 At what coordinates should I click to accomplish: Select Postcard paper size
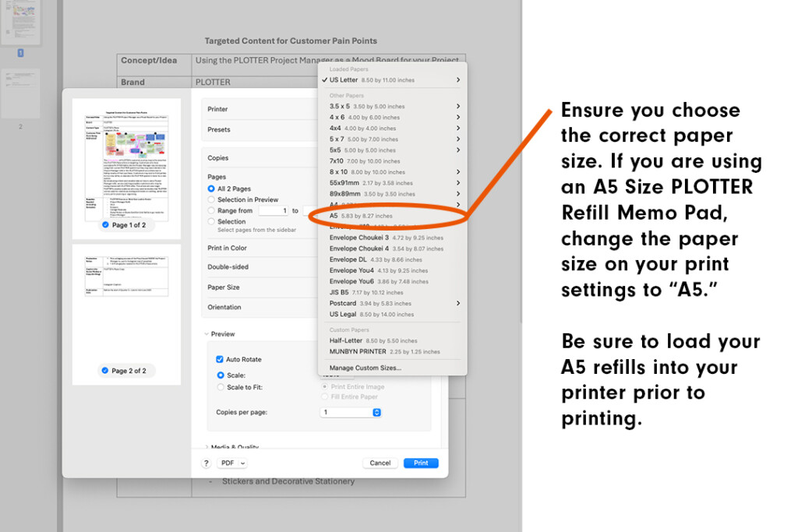click(x=392, y=303)
